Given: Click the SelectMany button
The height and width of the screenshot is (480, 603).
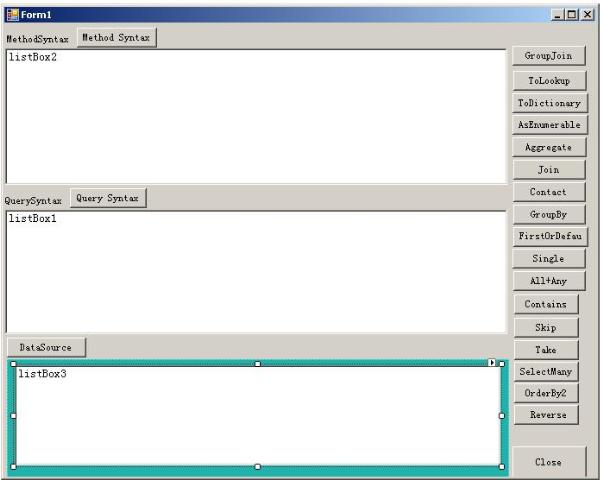Looking at the screenshot, I should tap(546, 372).
